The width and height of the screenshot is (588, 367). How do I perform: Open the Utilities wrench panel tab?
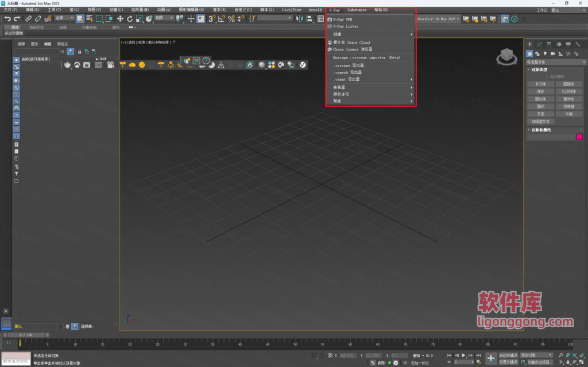click(578, 44)
